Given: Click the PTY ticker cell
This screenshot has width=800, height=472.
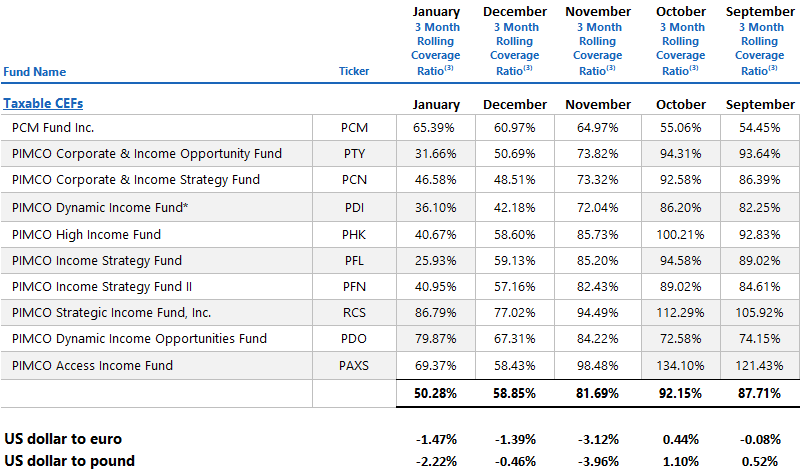Looking at the screenshot, I should [354, 154].
